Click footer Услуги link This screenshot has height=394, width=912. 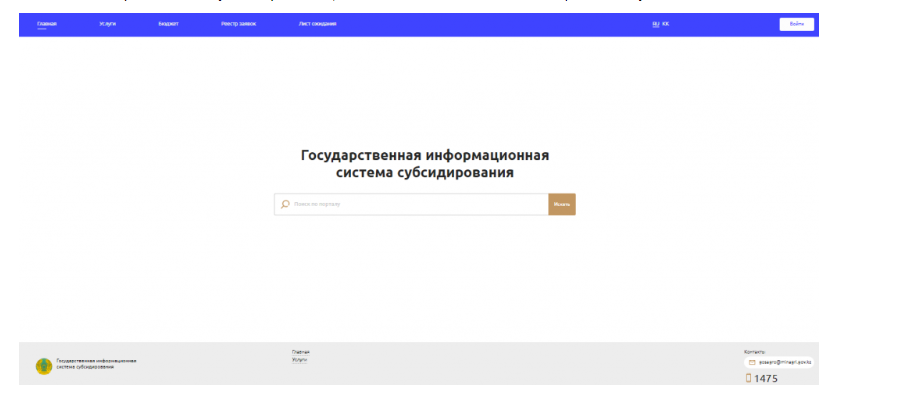coord(299,360)
